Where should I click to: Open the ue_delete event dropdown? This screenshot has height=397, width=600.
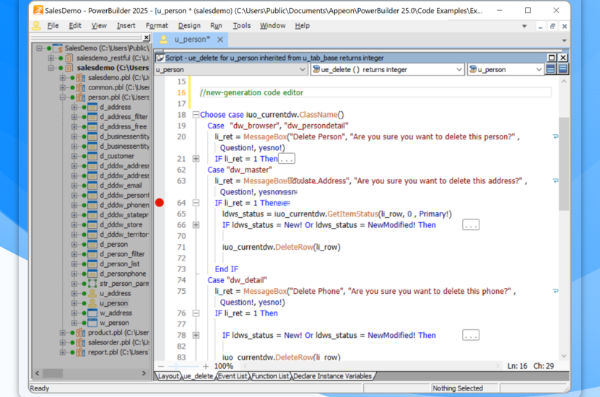(459, 69)
